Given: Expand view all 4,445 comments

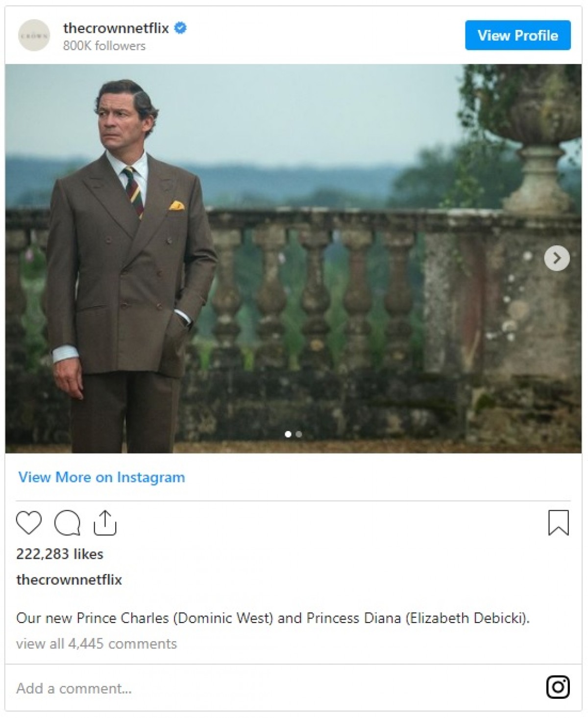Looking at the screenshot, I should (x=97, y=644).
